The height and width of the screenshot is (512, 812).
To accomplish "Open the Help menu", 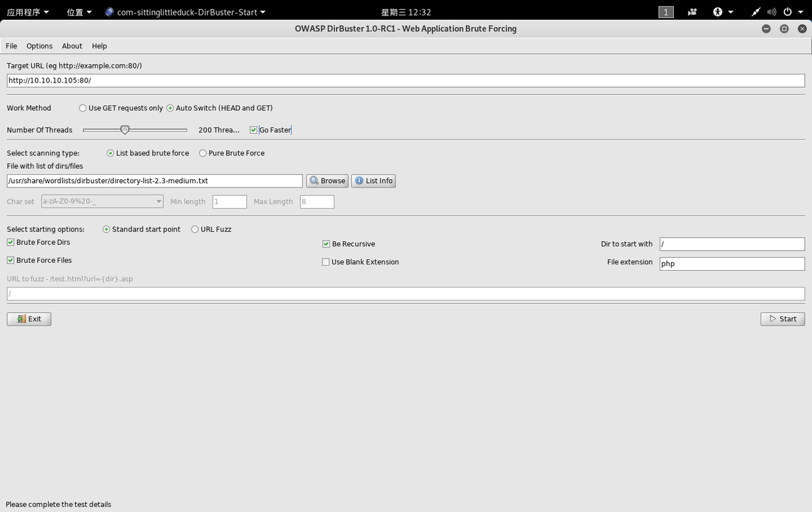I will pos(99,46).
